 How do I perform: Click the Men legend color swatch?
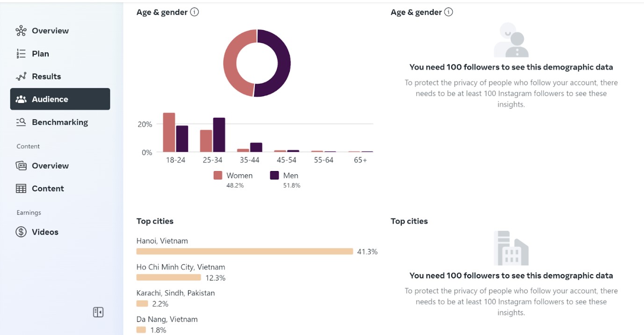coord(275,176)
